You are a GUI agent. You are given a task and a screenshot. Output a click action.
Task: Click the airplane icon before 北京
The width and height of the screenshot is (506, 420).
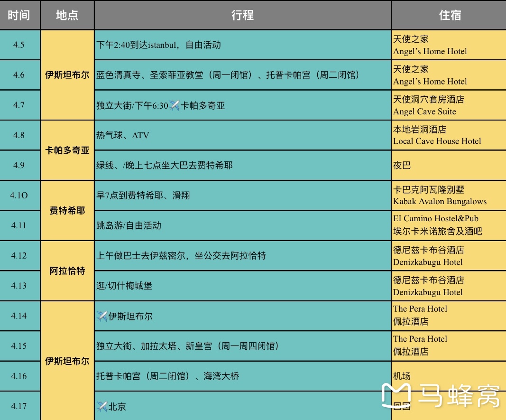click(102, 407)
